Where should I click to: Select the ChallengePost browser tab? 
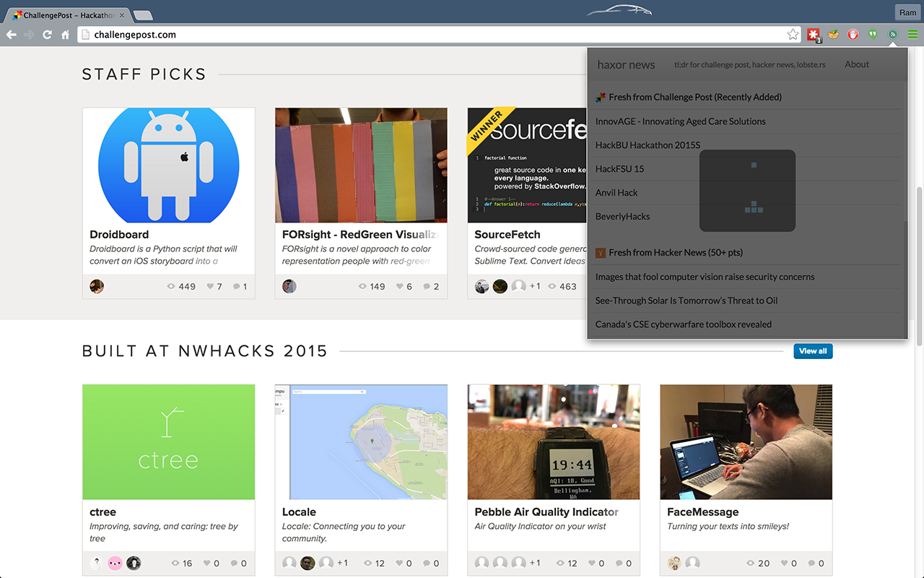click(x=69, y=14)
